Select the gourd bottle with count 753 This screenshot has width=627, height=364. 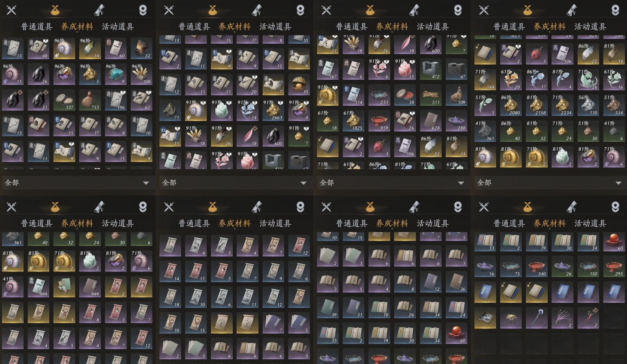pyautogui.click(x=90, y=100)
